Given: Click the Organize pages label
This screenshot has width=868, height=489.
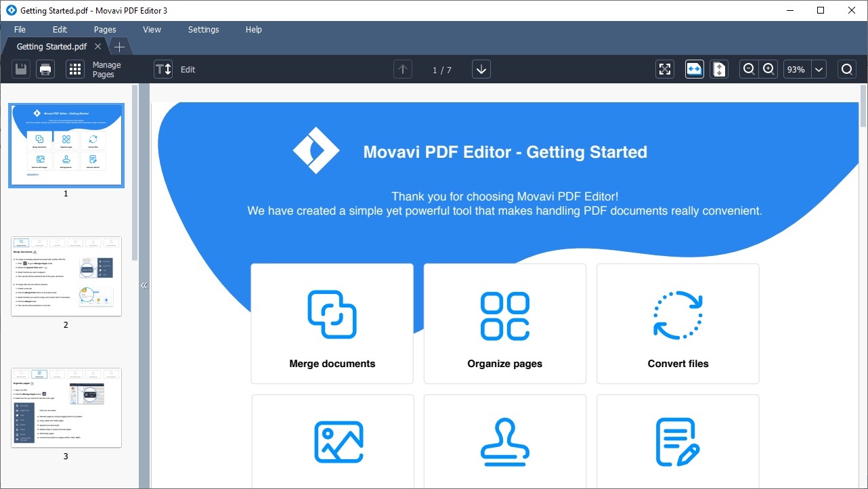Looking at the screenshot, I should pyautogui.click(x=505, y=364).
